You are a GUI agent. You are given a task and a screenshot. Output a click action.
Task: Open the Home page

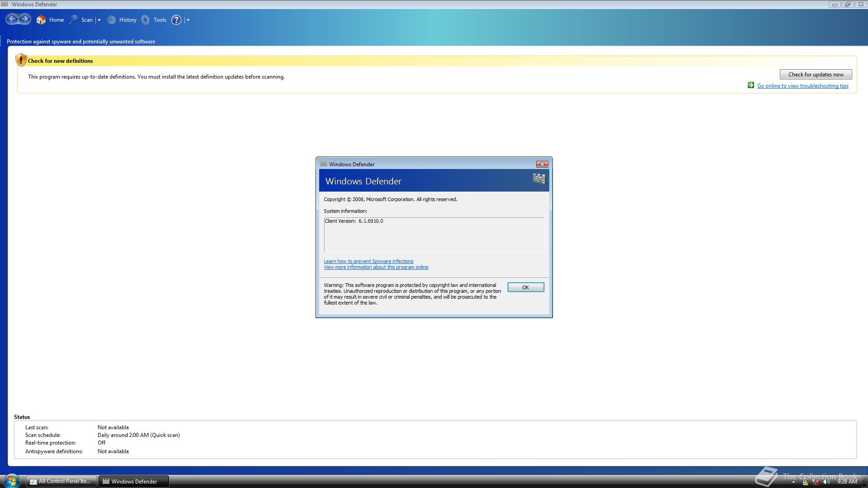point(50,20)
